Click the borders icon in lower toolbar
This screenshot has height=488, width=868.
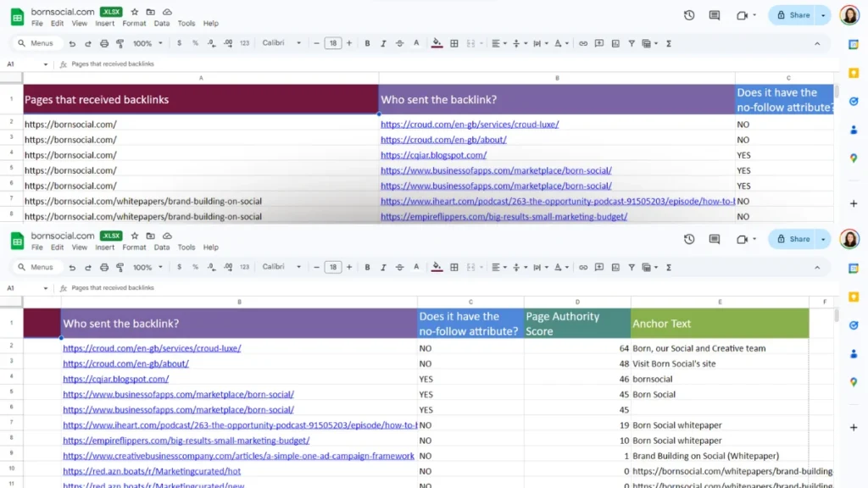(454, 267)
